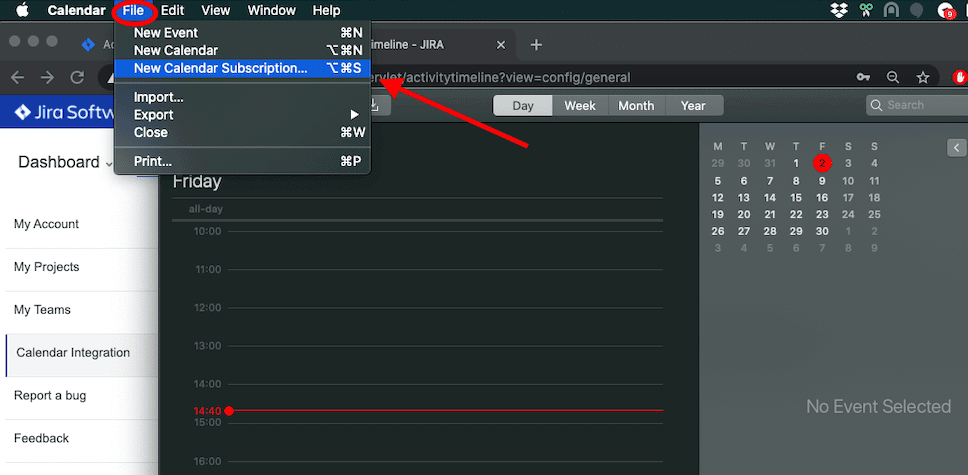The image size is (968, 475).
Task: Select New Calendar Subscription…
Action: coord(242,68)
